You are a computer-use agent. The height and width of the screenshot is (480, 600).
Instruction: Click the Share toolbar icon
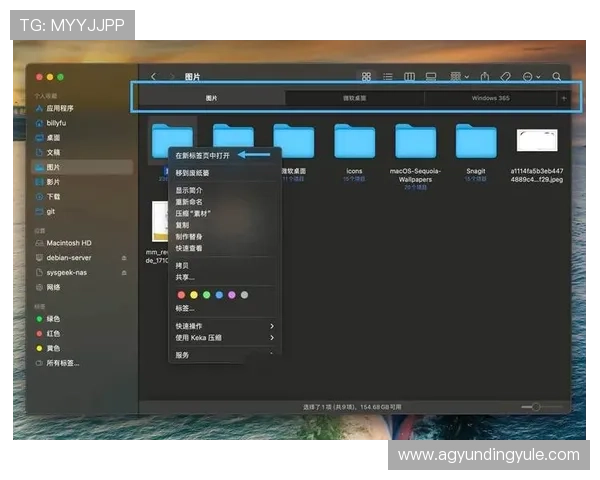pyautogui.click(x=484, y=76)
